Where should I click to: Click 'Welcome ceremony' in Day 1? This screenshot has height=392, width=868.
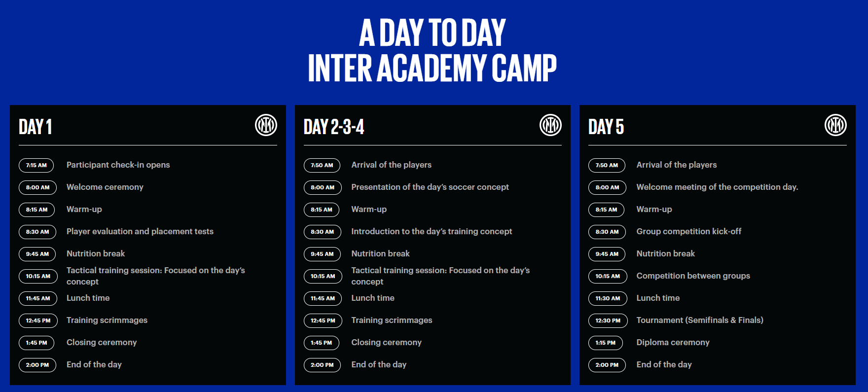point(105,187)
